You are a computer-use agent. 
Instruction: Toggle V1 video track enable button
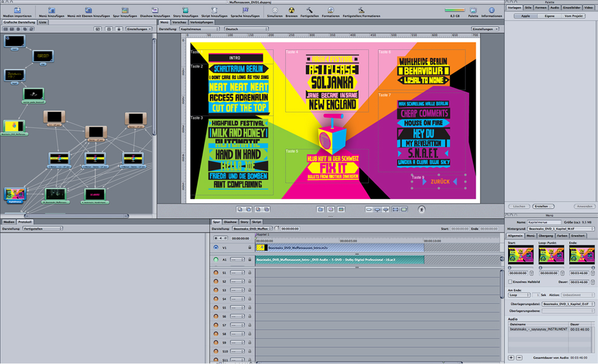[x=216, y=248]
